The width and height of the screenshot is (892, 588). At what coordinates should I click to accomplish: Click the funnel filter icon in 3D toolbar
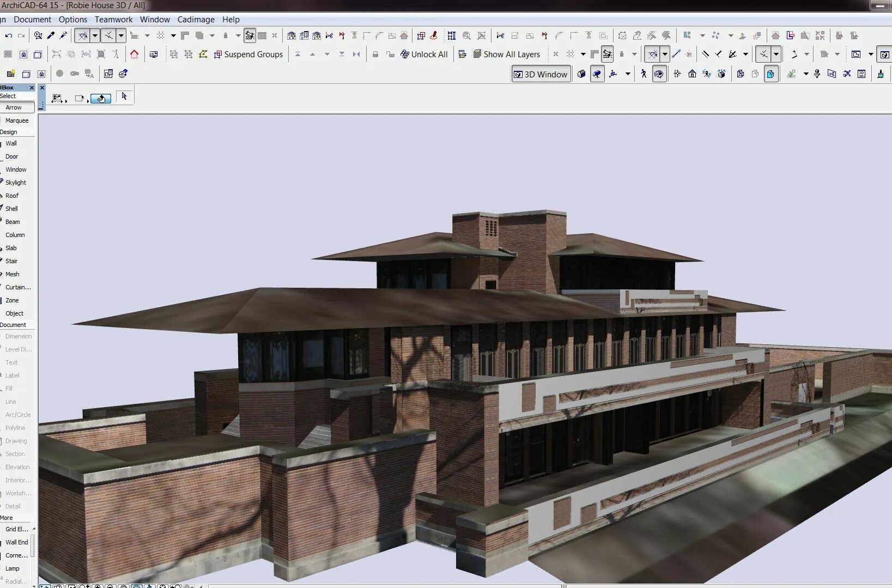(x=817, y=74)
